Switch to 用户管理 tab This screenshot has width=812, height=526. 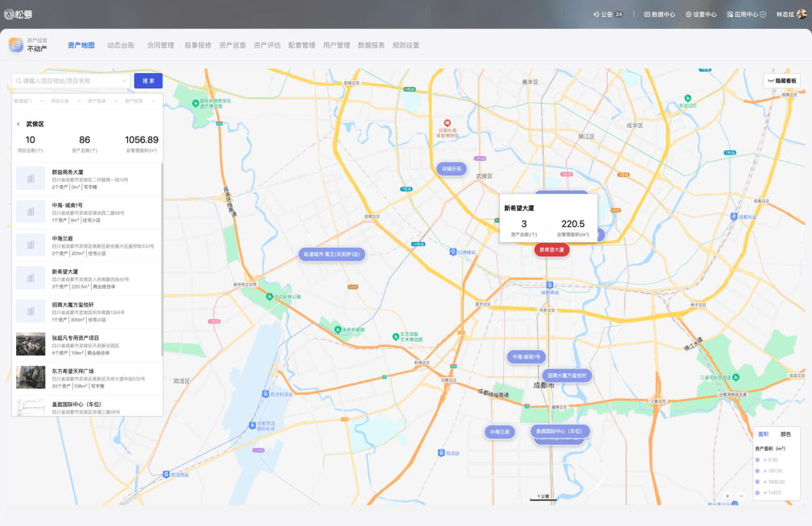coord(337,45)
